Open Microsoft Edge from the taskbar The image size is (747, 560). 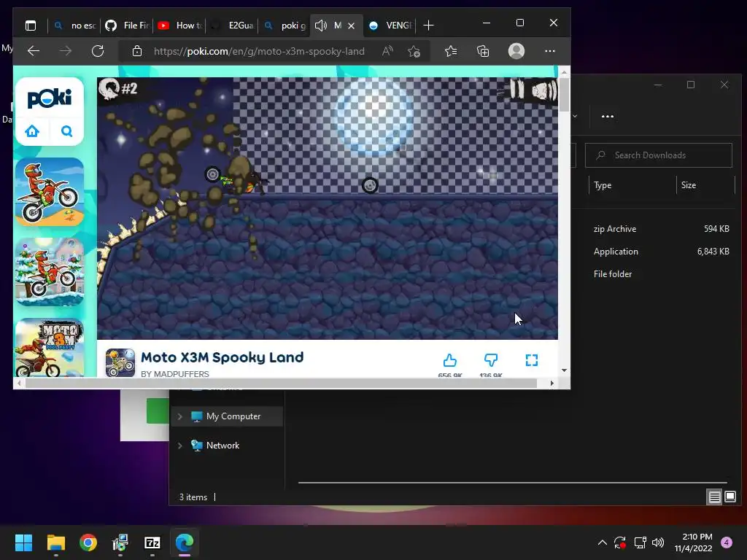coord(185,542)
